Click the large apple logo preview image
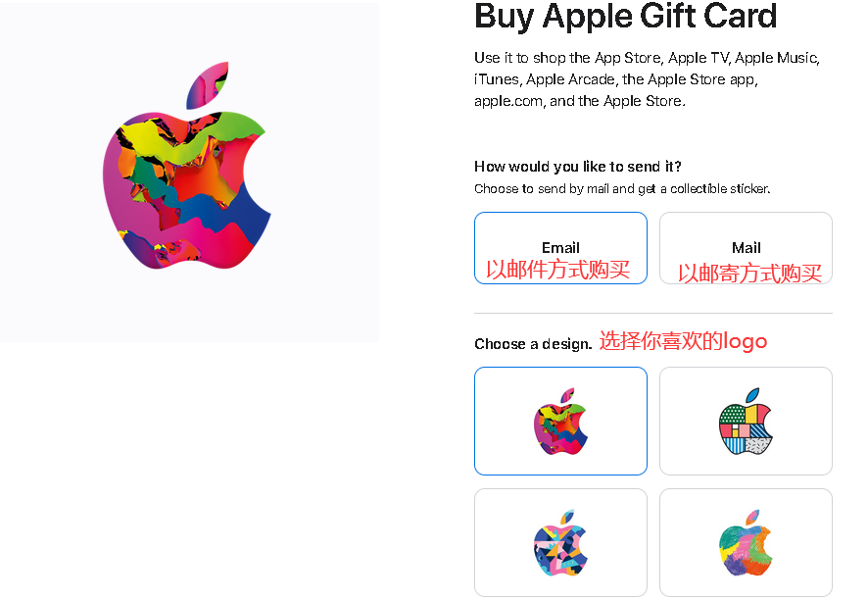Screen dimensions: 868x600 187,167
